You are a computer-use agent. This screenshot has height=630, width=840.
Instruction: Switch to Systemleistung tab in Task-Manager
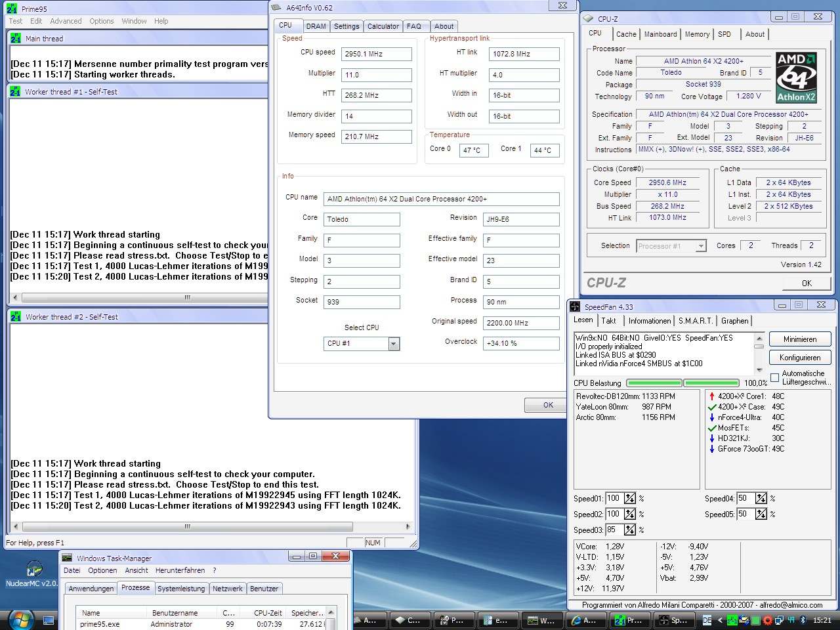pos(181,589)
